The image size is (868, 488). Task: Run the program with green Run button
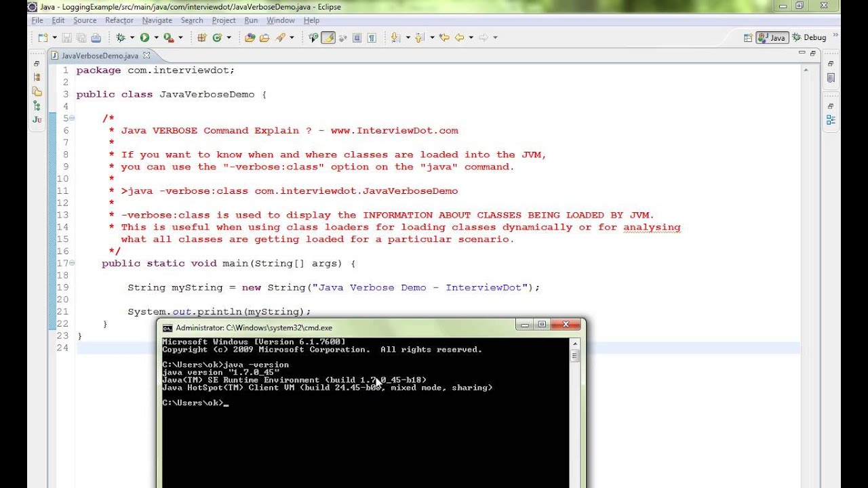[x=144, y=38]
